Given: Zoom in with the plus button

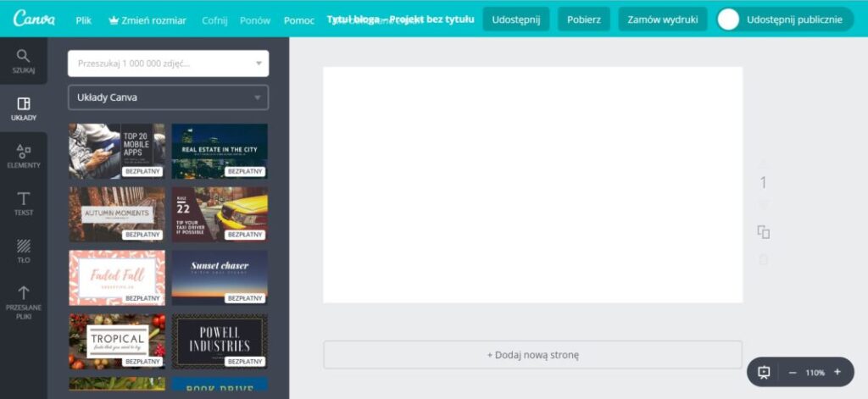Looking at the screenshot, I should [837, 372].
